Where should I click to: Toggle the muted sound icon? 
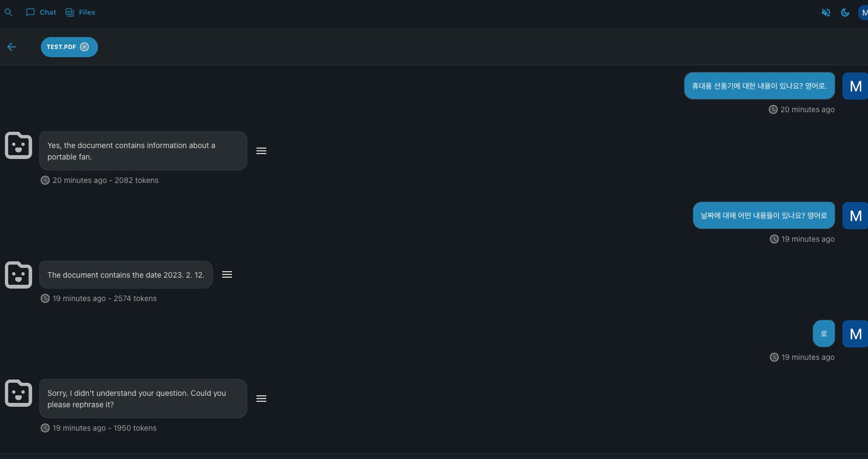[826, 12]
